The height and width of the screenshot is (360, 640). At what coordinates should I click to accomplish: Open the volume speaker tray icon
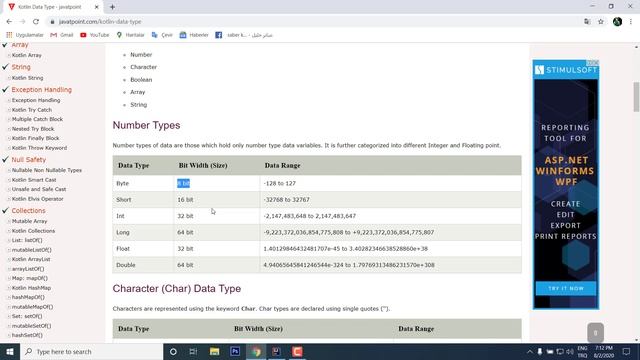(570, 351)
